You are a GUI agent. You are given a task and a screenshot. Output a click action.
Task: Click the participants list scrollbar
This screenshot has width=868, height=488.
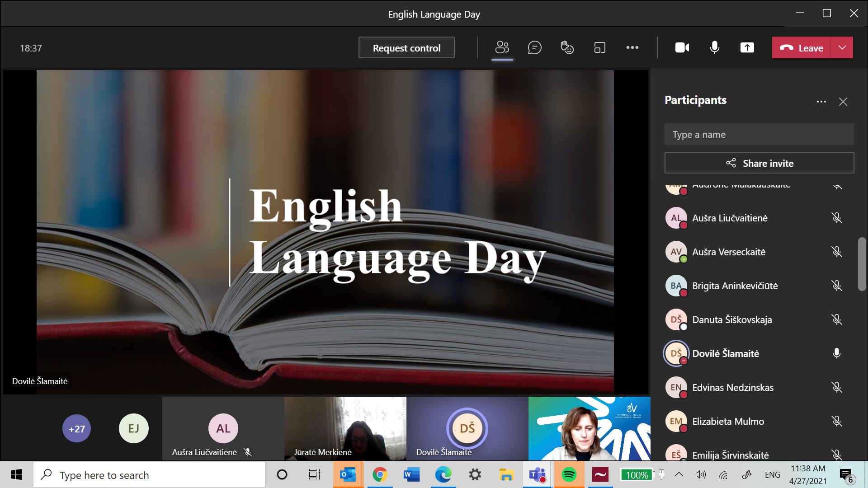(x=862, y=264)
